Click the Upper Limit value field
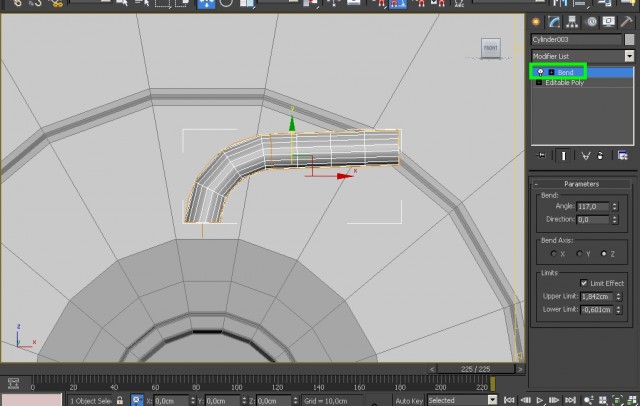This screenshot has height=406, width=640. pyautogui.click(x=597, y=296)
